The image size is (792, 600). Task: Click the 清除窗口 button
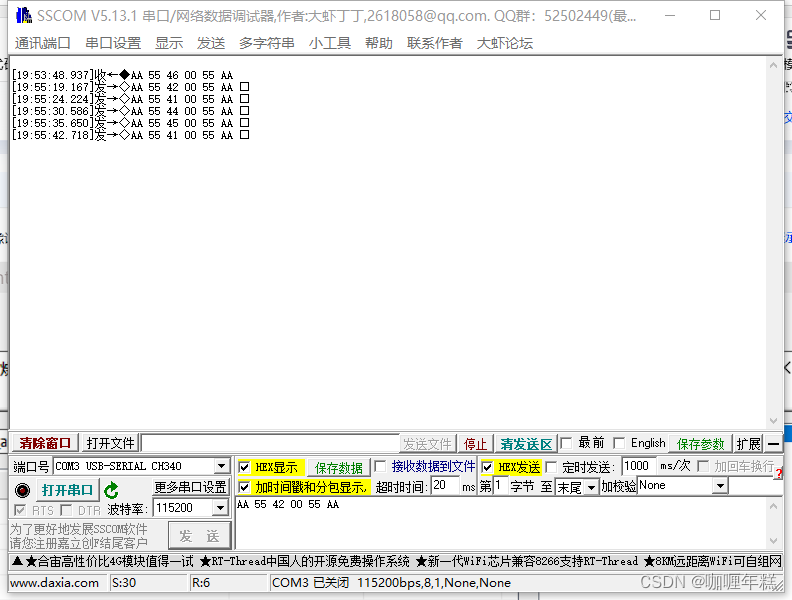(45, 443)
